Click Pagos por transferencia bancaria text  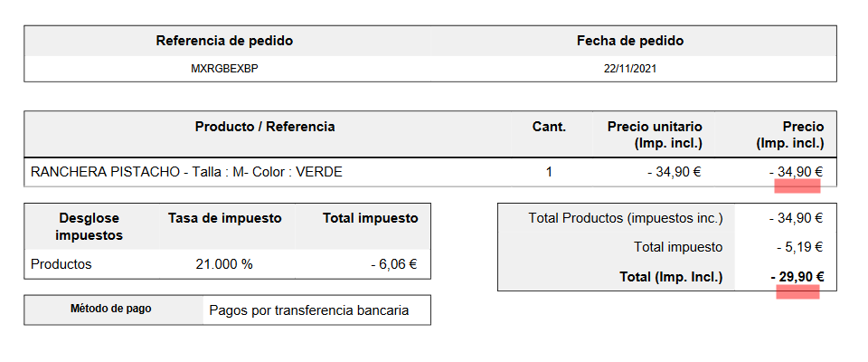tap(309, 310)
